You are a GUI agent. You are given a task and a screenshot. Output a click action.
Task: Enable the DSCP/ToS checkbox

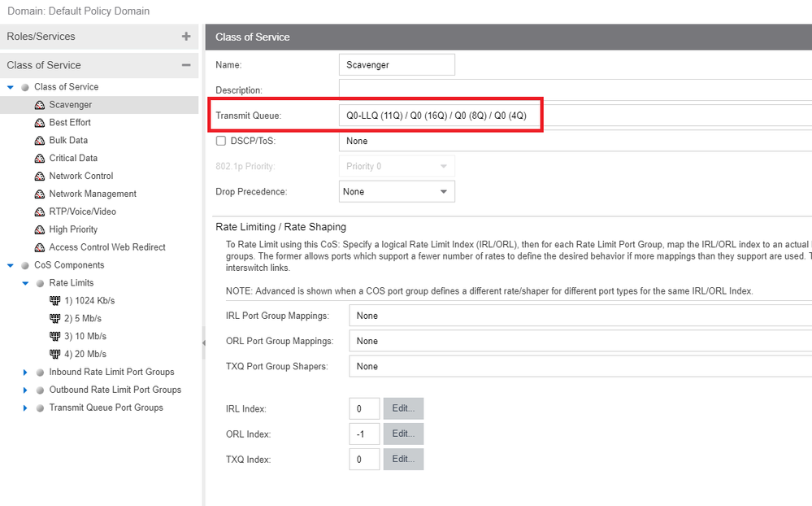220,141
